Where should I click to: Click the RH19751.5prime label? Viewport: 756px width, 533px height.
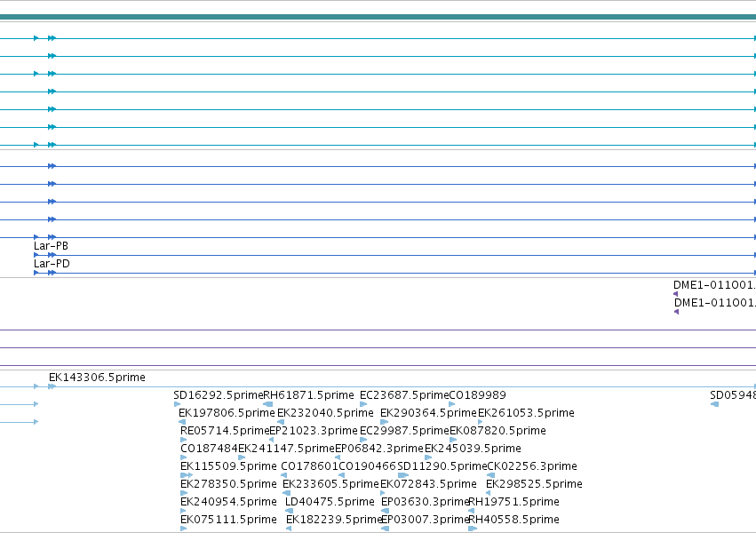tap(514, 502)
